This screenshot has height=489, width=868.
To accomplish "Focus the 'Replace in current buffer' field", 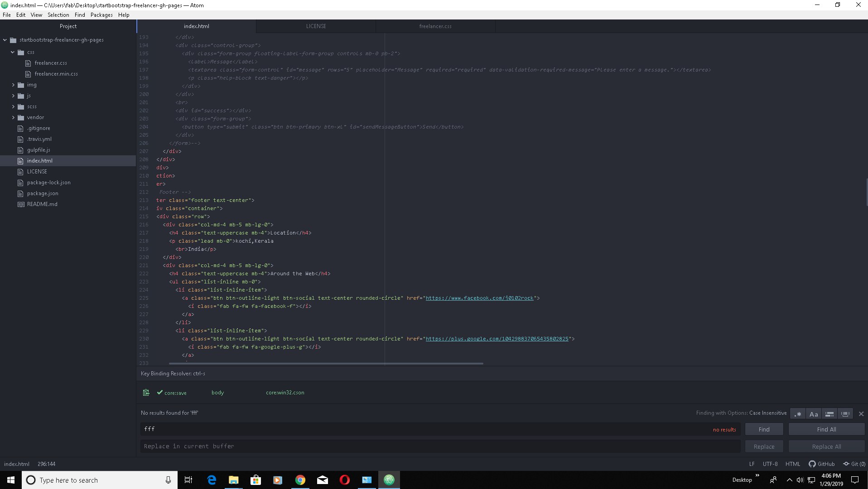I will pyautogui.click(x=440, y=446).
